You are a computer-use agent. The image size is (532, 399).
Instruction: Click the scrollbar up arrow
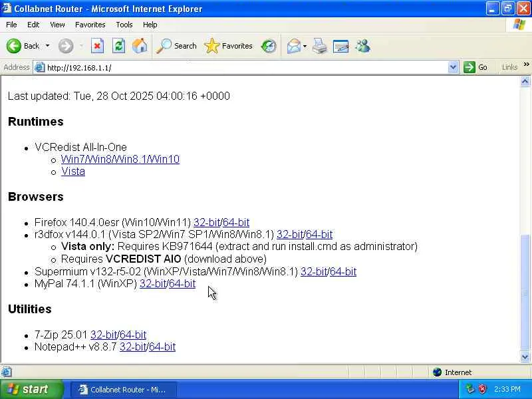(x=525, y=81)
